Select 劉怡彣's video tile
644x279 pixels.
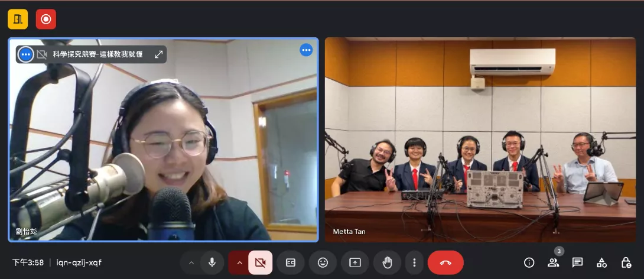click(164, 139)
